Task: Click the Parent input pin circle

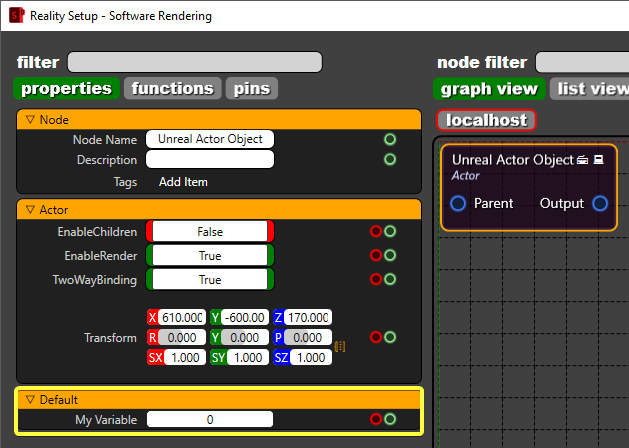Action: (458, 204)
